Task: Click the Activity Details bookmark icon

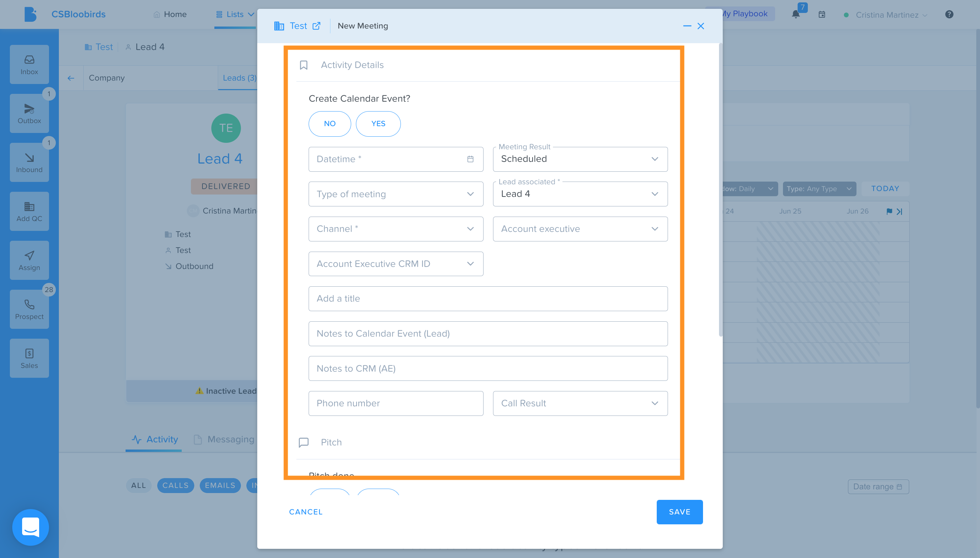Action: (x=304, y=65)
